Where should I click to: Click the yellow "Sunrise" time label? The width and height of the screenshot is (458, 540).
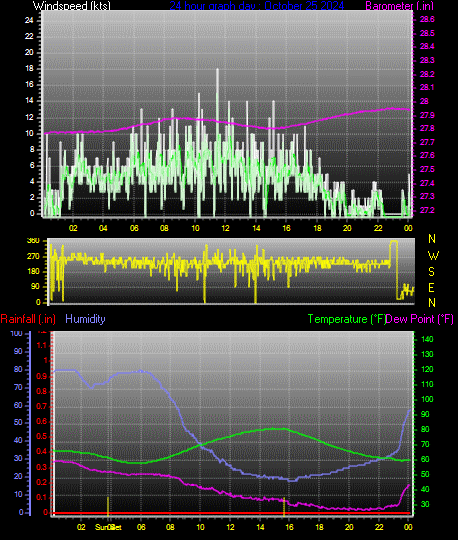[x=108, y=527]
